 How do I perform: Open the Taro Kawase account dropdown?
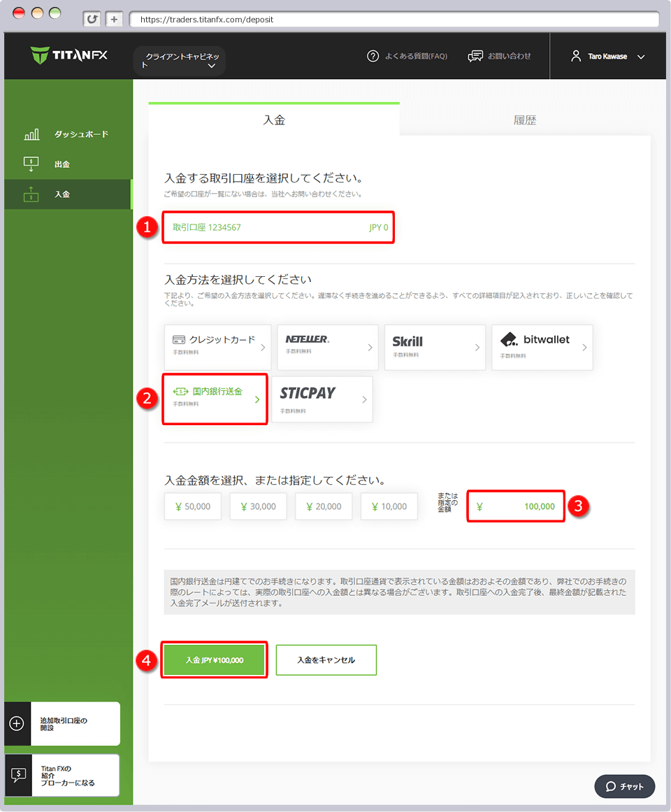607,56
